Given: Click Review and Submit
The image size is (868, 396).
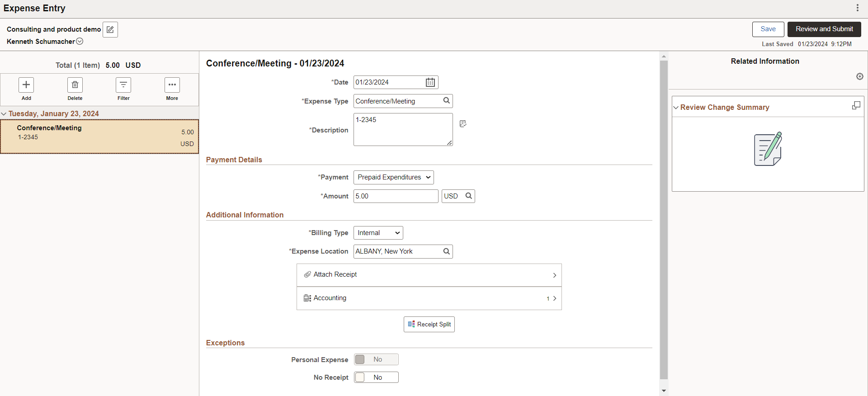Looking at the screenshot, I should coord(824,29).
